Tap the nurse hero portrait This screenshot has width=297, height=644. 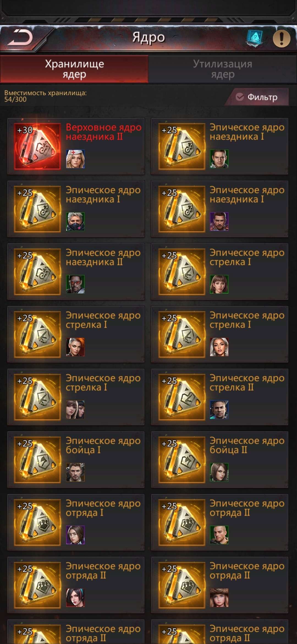(x=75, y=159)
